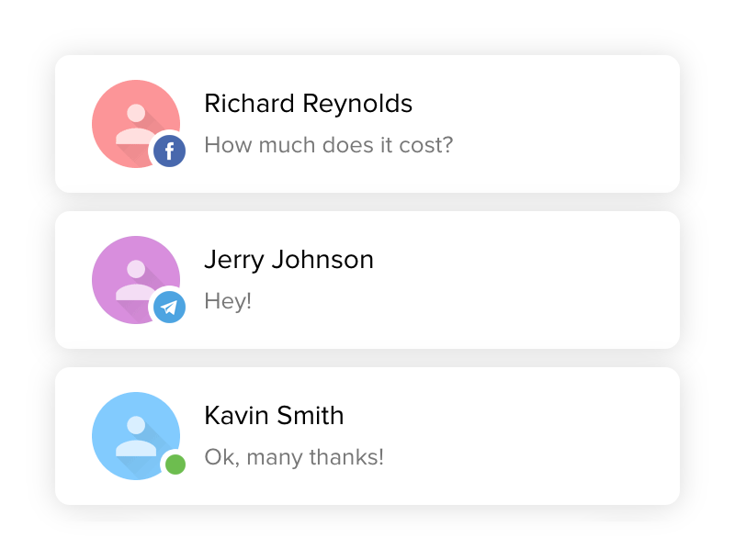Click the person silhouette in the pink avatar
This screenshot has height=560, width=735.
point(136,126)
